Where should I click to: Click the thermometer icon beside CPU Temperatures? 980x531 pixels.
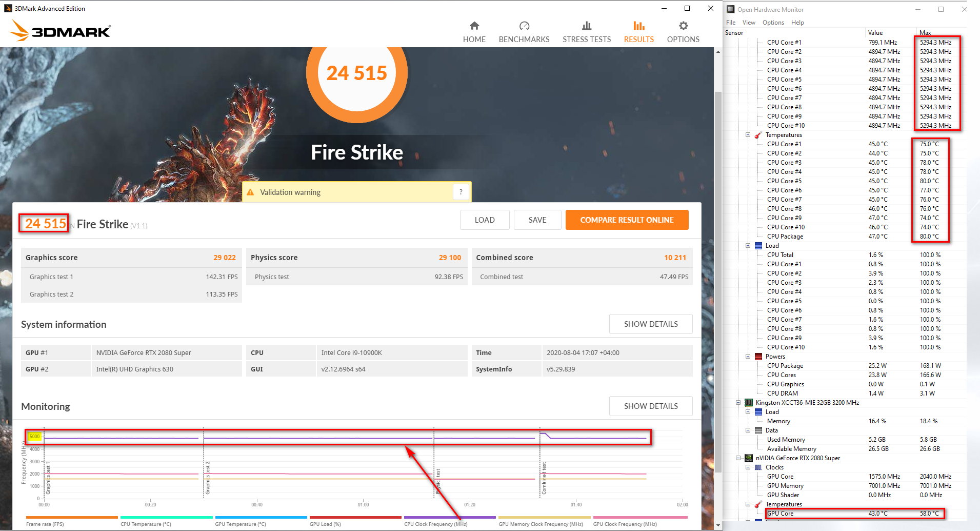point(758,135)
